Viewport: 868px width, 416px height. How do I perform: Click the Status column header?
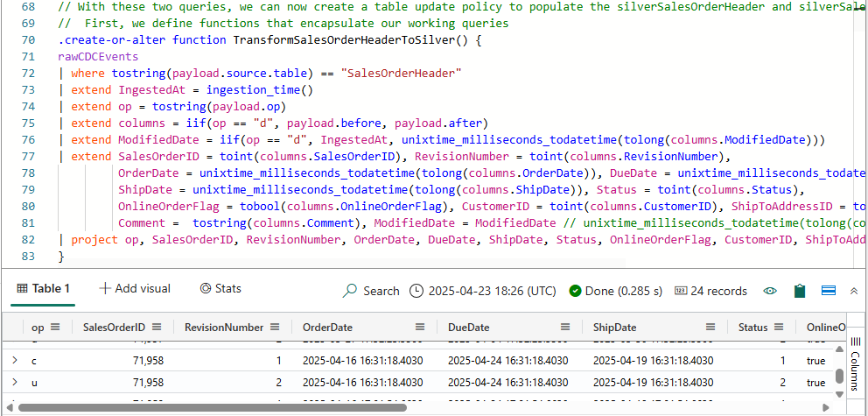pos(752,328)
